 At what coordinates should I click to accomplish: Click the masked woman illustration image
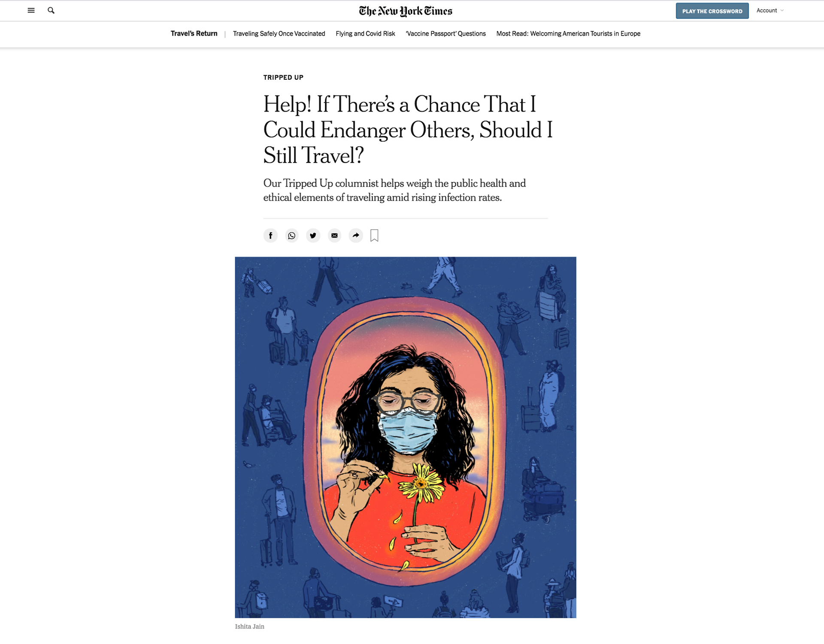pyautogui.click(x=406, y=437)
